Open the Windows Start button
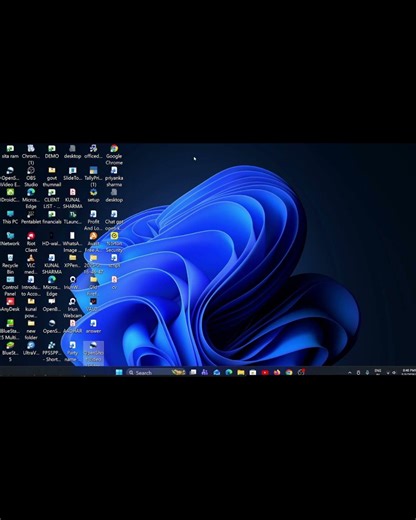This screenshot has width=416, height=520. (119, 372)
